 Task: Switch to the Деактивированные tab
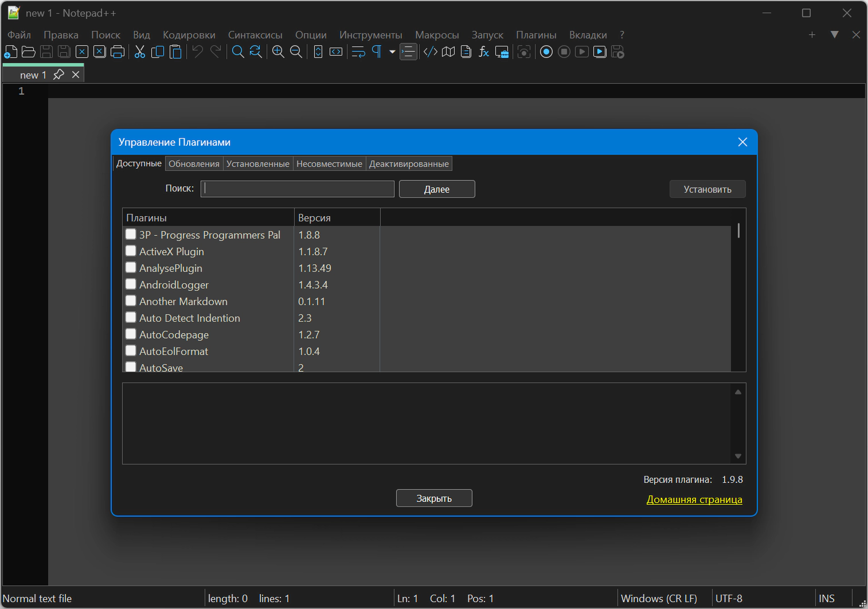409,163
